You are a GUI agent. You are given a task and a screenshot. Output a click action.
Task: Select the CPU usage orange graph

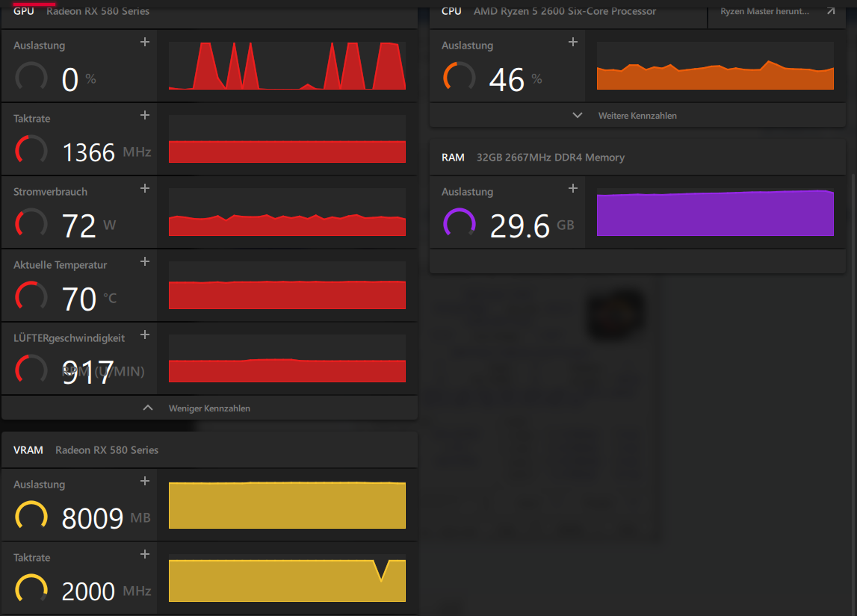[x=715, y=66]
